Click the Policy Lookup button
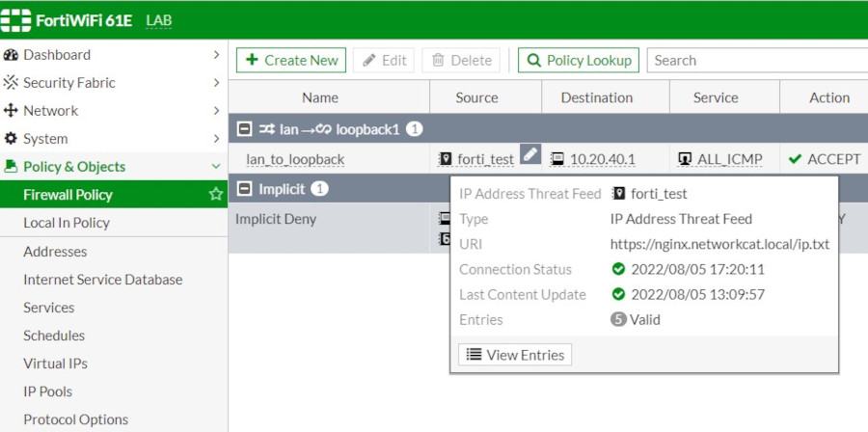 point(579,61)
